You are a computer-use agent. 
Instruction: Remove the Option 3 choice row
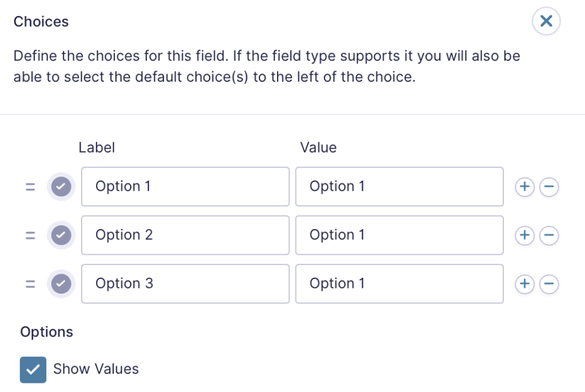(549, 284)
